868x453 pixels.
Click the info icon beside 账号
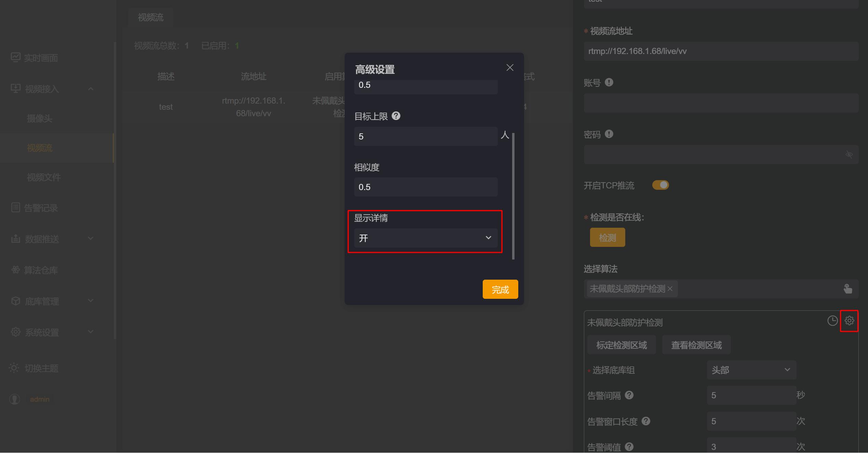(x=609, y=82)
